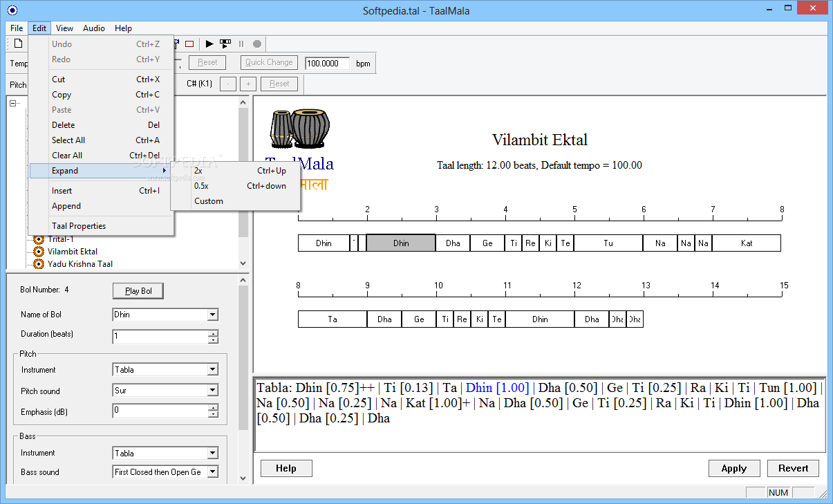Click the Play Bol button
Image resolution: width=833 pixels, height=504 pixels.
[x=138, y=291]
